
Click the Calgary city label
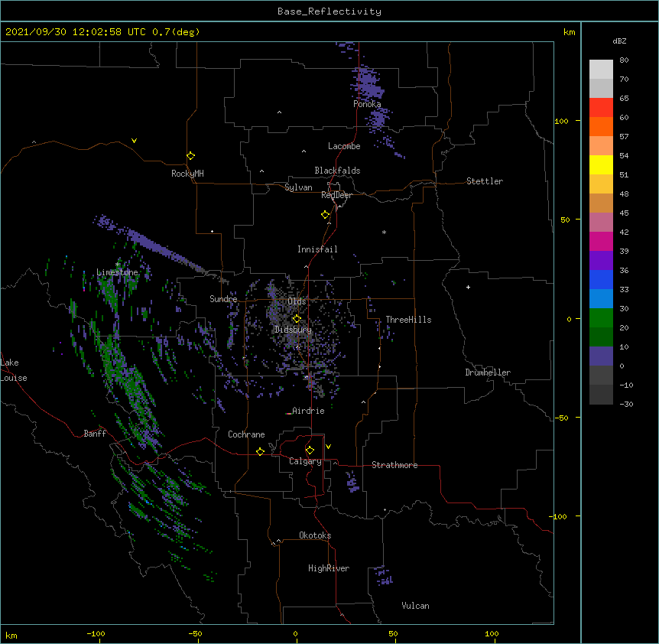tap(305, 461)
